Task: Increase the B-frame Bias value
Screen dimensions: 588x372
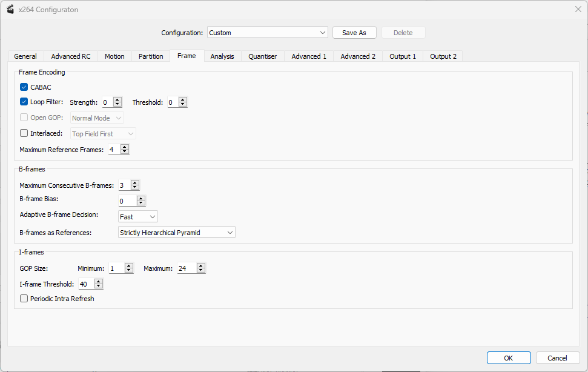Action: point(141,198)
